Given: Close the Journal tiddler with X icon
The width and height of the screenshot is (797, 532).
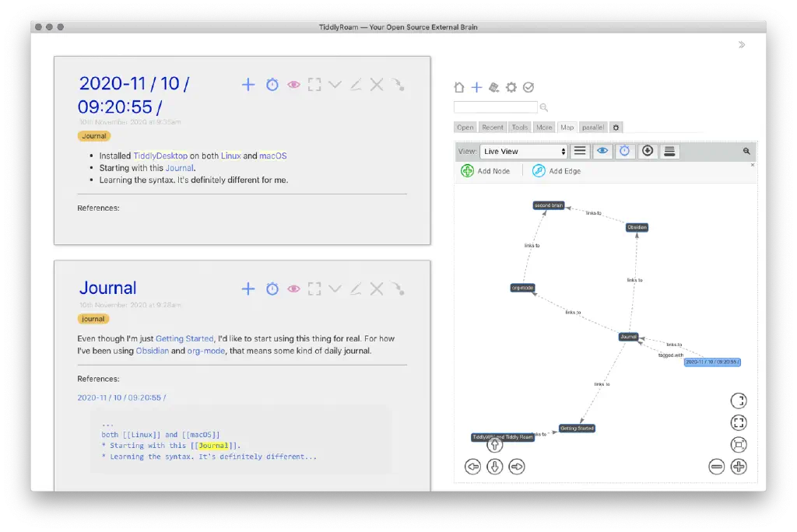Looking at the screenshot, I should click(x=377, y=289).
